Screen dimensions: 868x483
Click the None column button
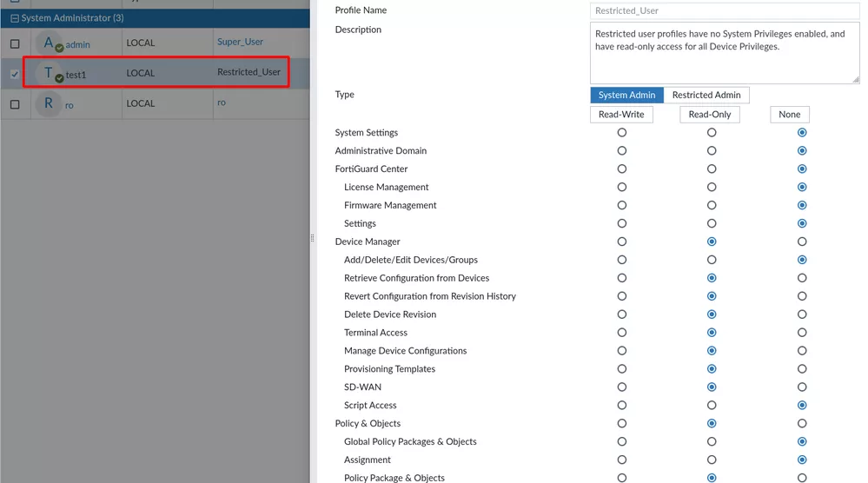pos(790,115)
